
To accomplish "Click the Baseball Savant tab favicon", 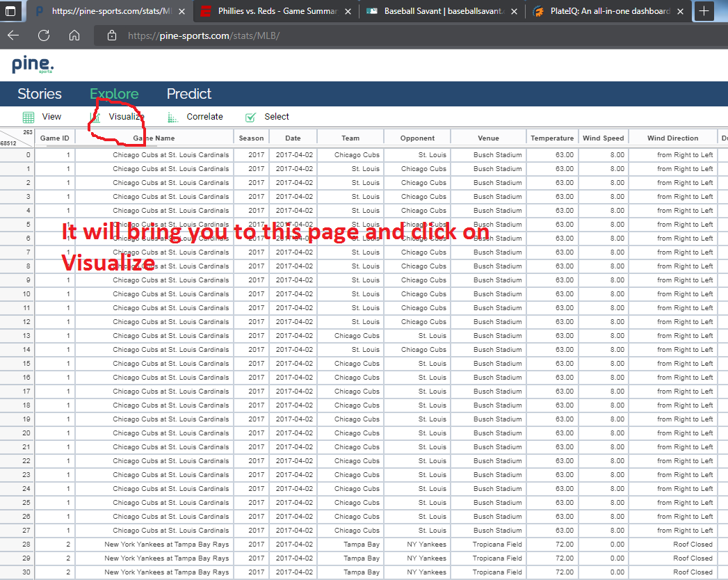I will pos(372,11).
